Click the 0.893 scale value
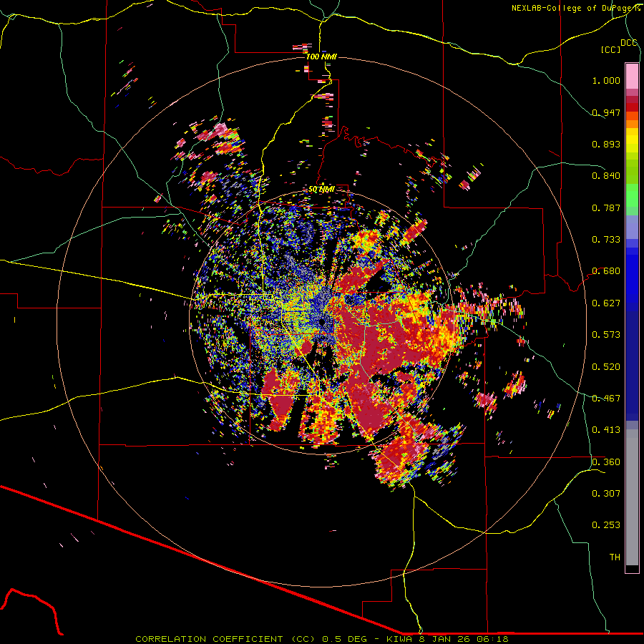The height and width of the screenshot is (644, 644). click(x=606, y=144)
